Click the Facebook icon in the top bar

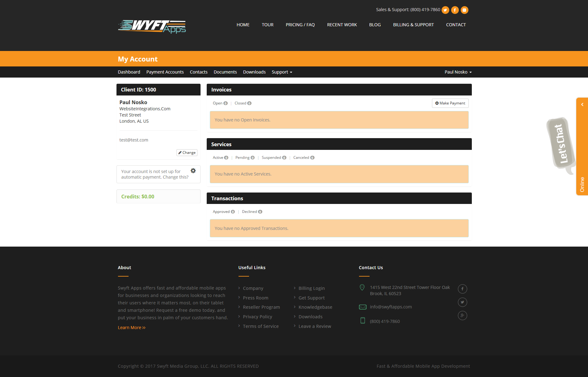(455, 10)
